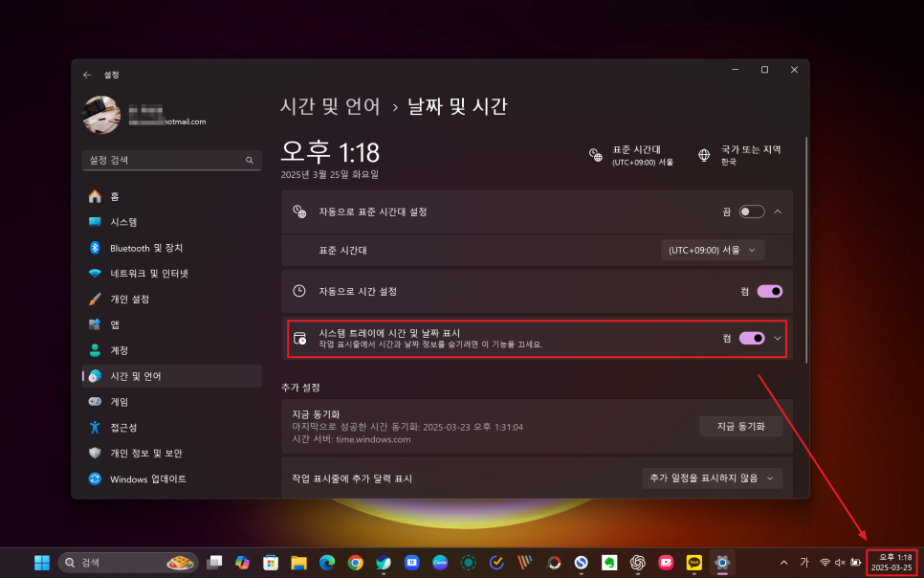924x578 pixels.
Task: Toggle automatic time setting (자동으로 시간 설정)
Action: pos(770,291)
